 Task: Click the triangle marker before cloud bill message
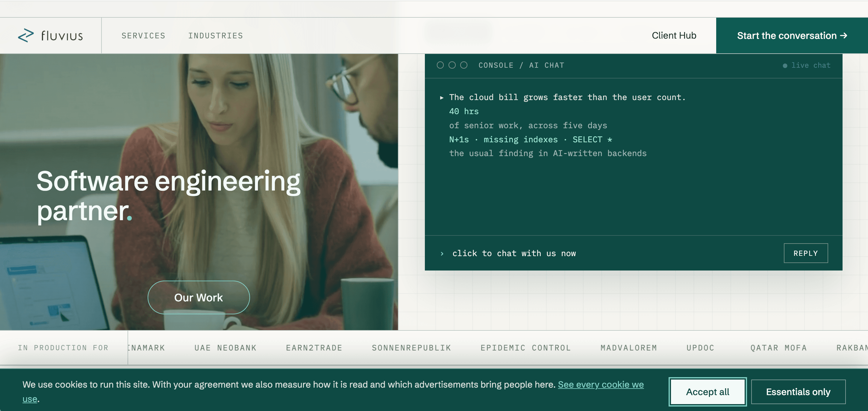441,98
